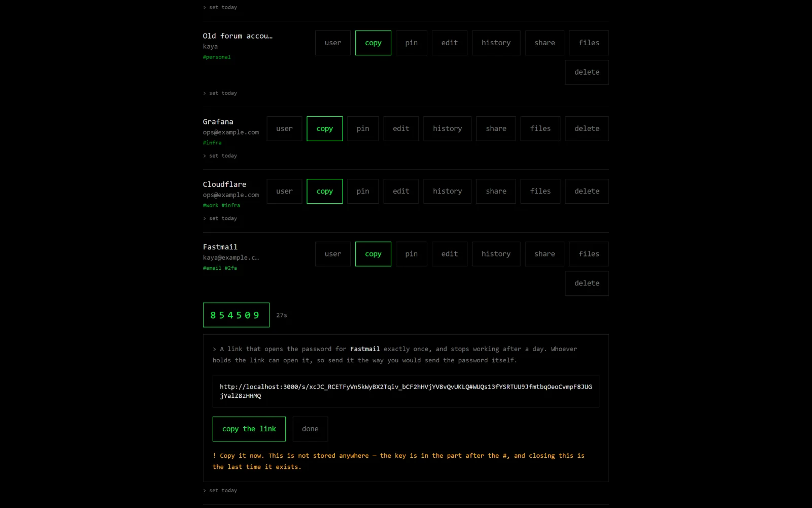This screenshot has width=812, height=508.
Task: Share the Fastmail entry
Action: click(x=545, y=254)
